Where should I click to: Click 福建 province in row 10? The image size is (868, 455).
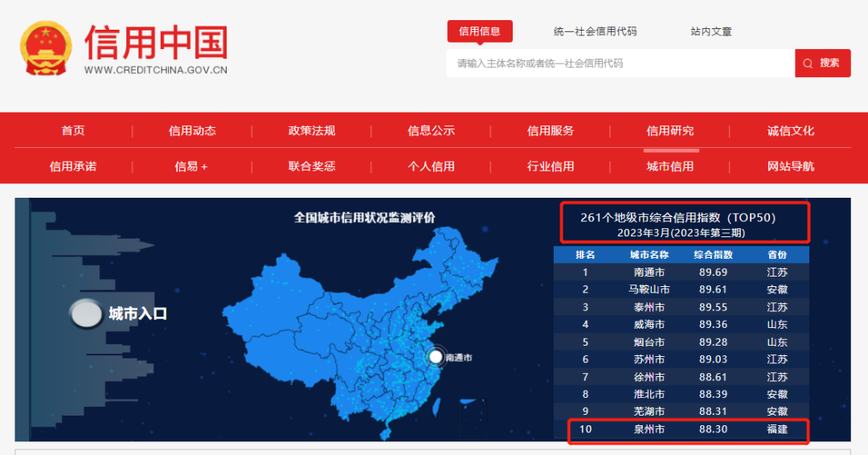tap(777, 429)
